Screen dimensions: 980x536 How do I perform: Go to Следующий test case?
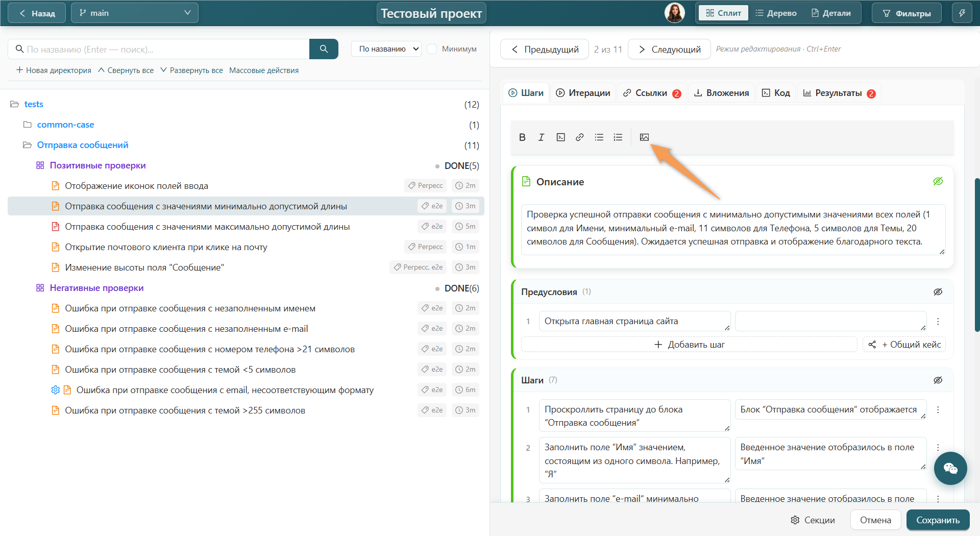[x=669, y=49]
